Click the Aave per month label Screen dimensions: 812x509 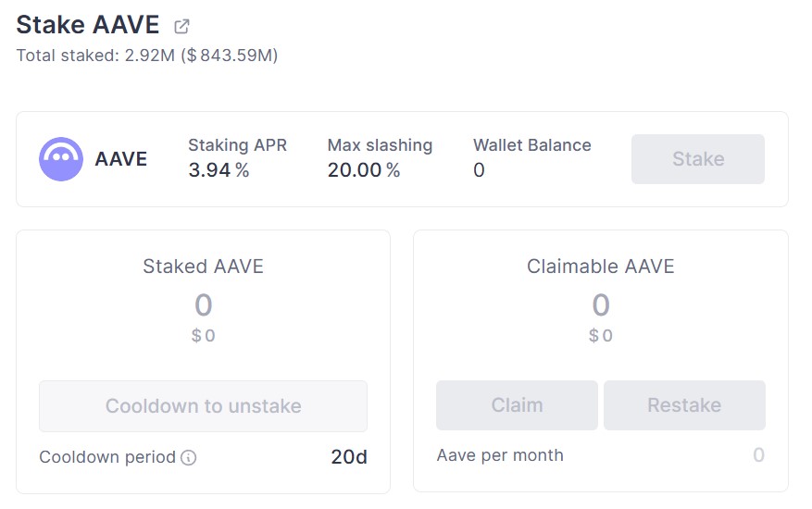pyautogui.click(x=500, y=455)
